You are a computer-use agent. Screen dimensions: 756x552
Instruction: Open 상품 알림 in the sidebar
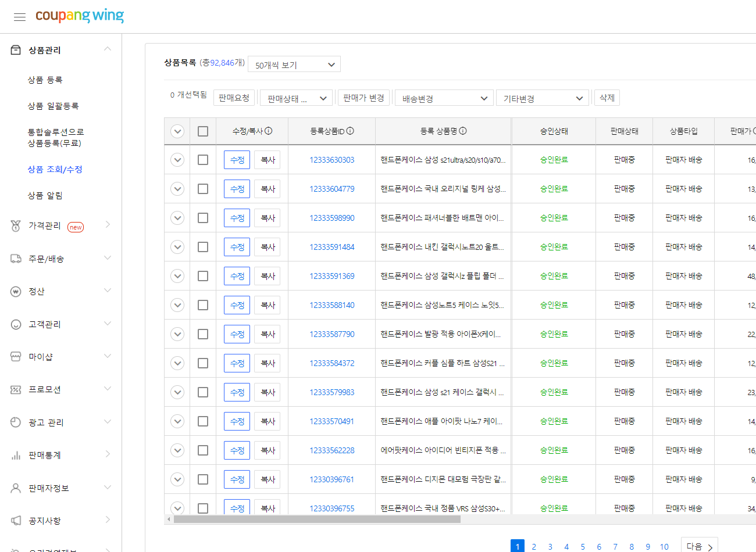[x=45, y=195]
